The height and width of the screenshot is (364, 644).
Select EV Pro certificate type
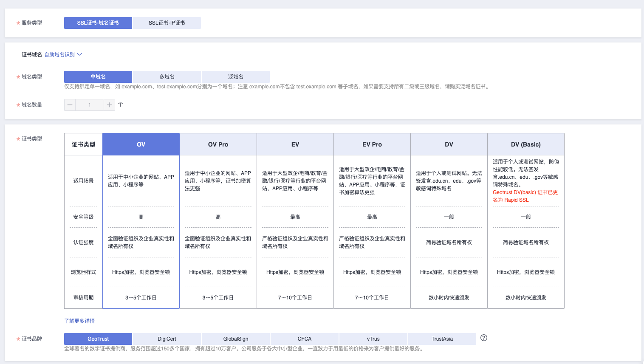372,144
